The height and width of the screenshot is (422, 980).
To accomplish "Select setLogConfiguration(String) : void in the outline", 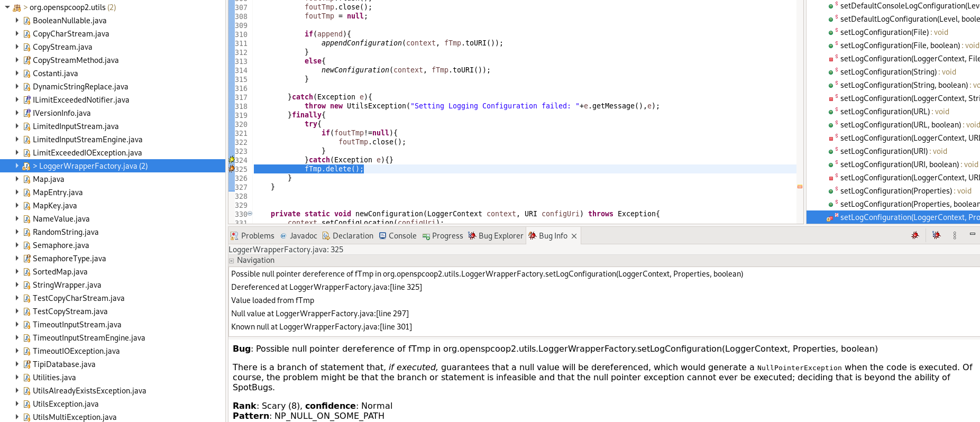I will 898,72.
